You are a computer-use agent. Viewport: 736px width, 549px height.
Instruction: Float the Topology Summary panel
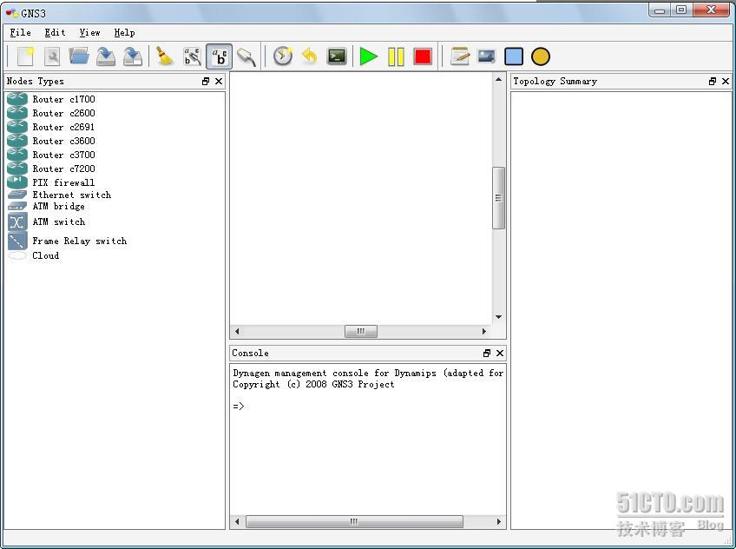click(x=712, y=81)
